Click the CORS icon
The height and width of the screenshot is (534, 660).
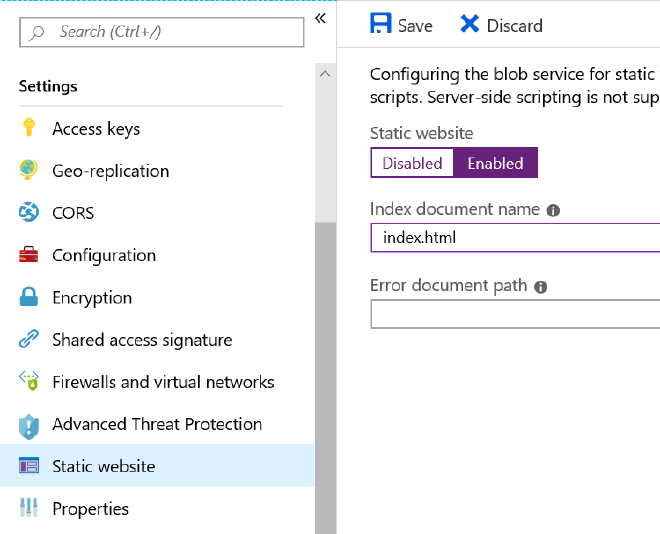pyautogui.click(x=29, y=213)
